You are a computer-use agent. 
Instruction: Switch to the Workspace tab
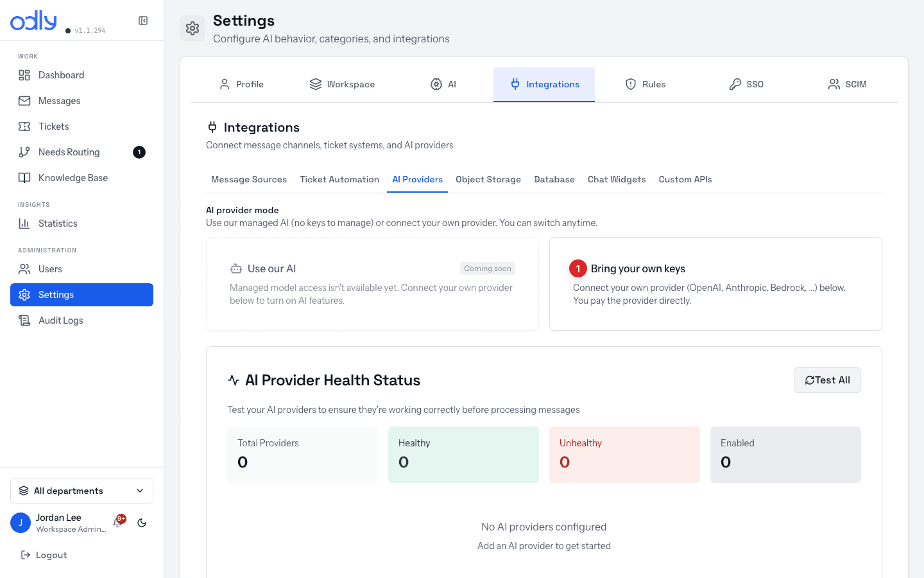[342, 84]
